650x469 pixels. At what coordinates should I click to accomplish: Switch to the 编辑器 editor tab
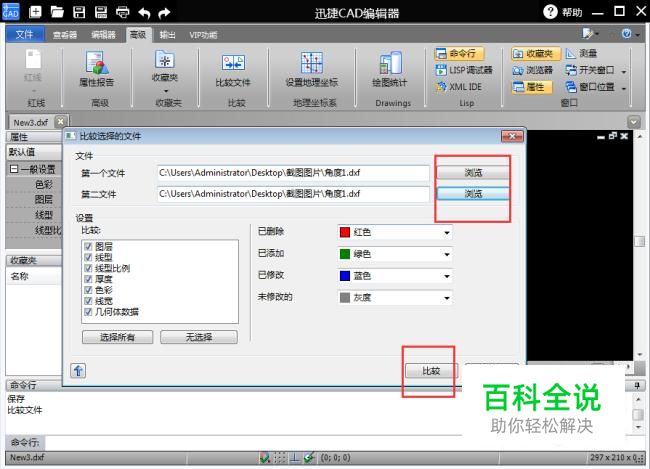tap(103, 35)
